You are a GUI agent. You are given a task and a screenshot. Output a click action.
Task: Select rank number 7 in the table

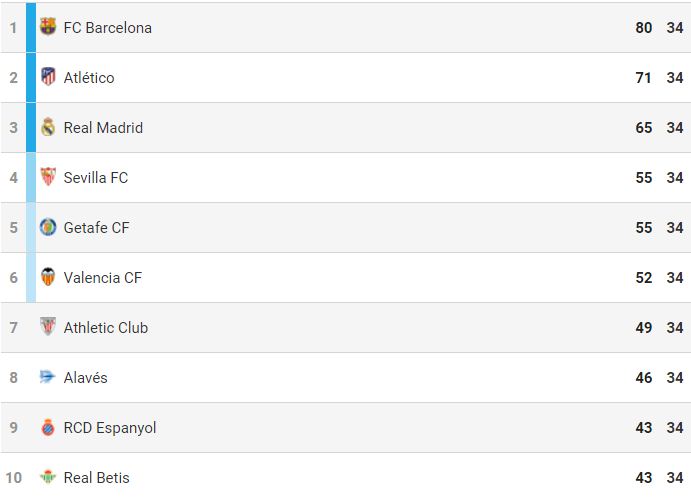point(13,328)
